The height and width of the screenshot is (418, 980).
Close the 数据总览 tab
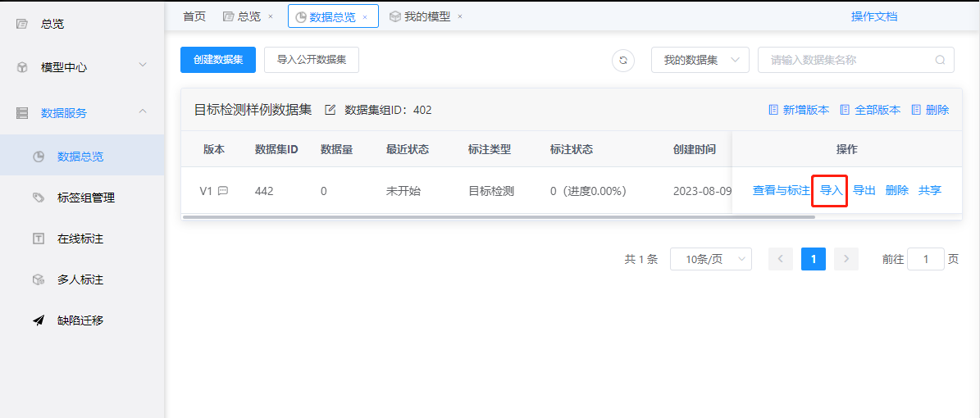coord(365,17)
